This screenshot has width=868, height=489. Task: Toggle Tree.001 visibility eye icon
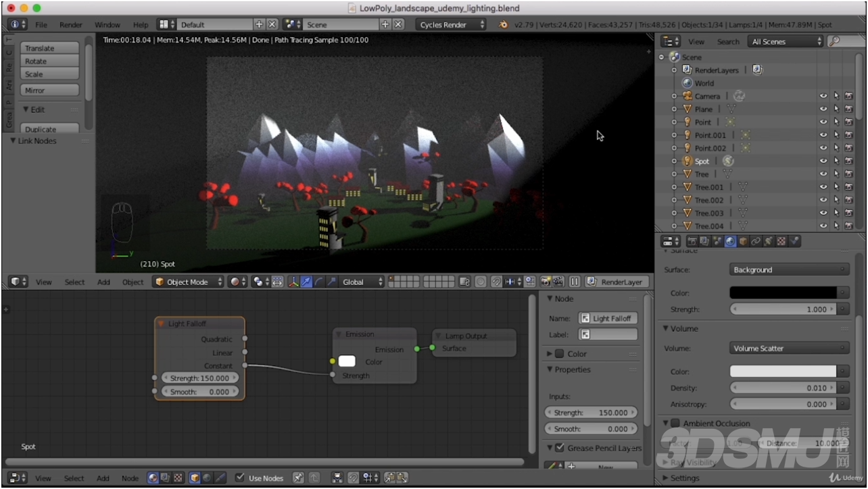823,187
